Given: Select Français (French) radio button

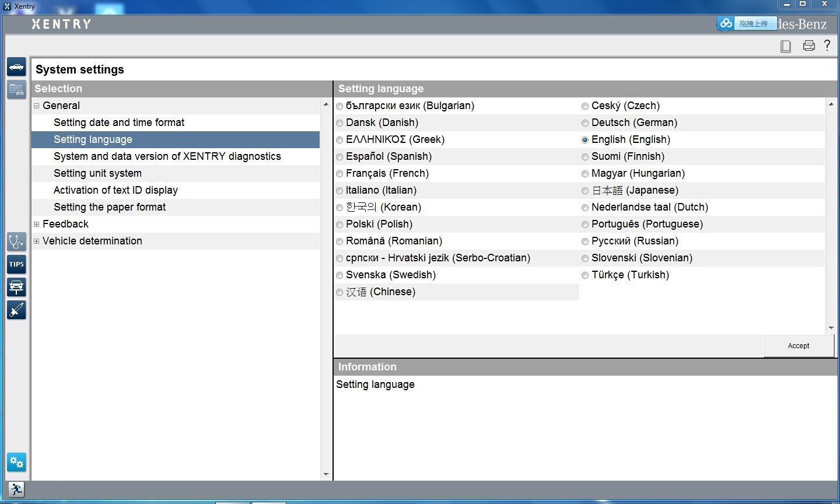Looking at the screenshot, I should 339,174.
